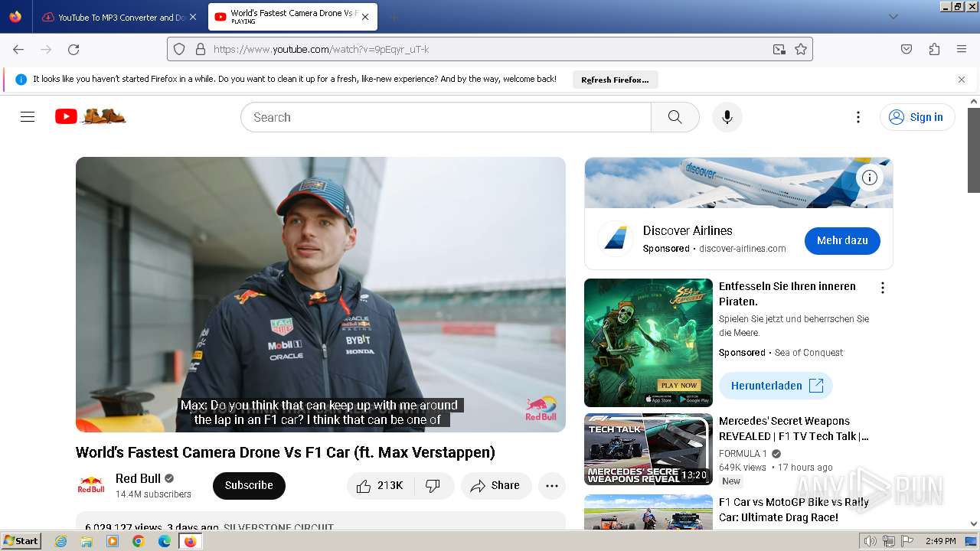Start voice search with microphone icon

727,117
